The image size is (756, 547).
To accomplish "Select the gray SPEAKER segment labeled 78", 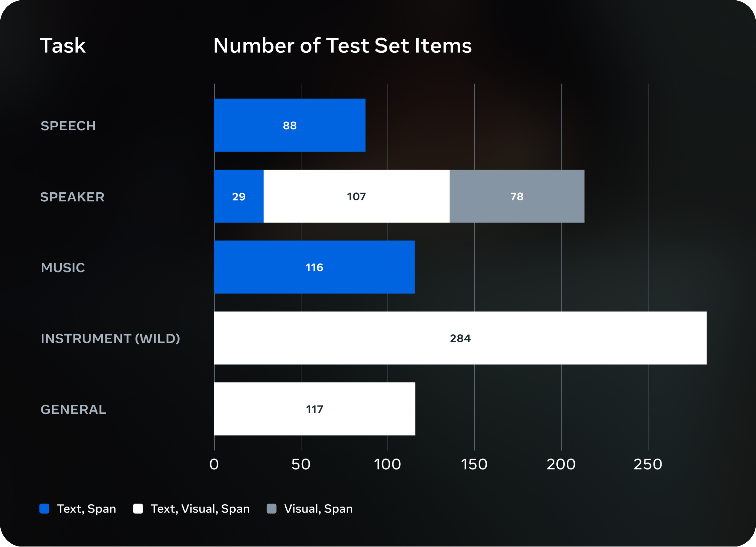I will (x=517, y=196).
